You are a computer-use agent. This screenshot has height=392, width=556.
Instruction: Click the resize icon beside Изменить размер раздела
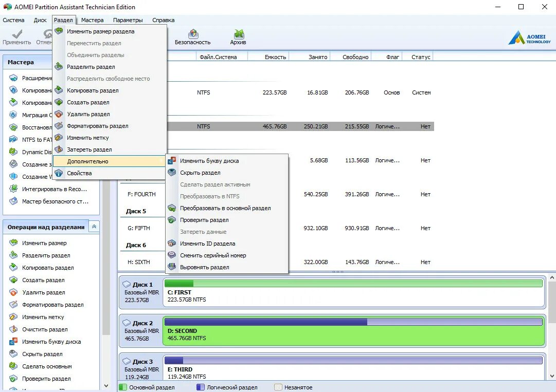(59, 31)
